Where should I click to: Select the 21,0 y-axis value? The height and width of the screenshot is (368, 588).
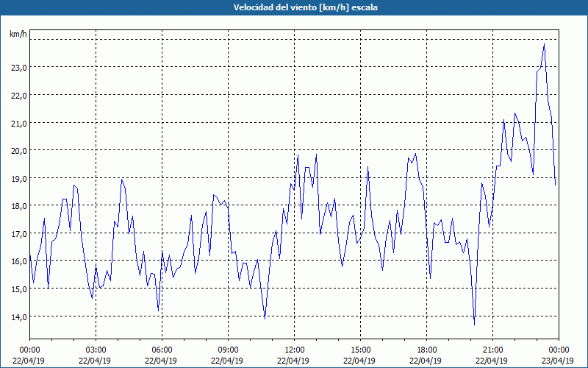(x=19, y=123)
